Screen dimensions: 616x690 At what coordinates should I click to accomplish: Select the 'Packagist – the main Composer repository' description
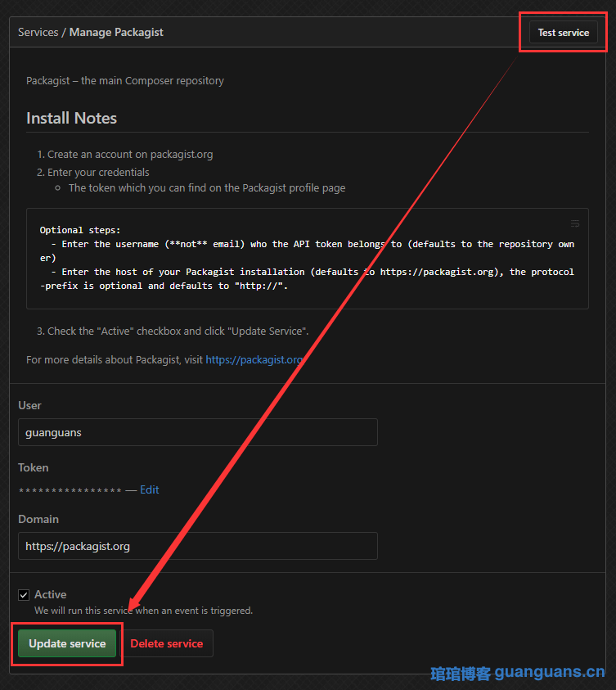pyautogui.click(x=125, y=80)
